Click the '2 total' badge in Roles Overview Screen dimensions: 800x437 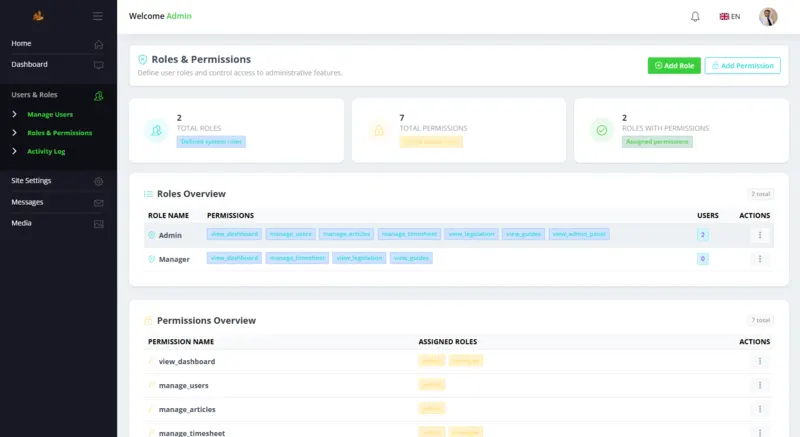tap(760, 194)
